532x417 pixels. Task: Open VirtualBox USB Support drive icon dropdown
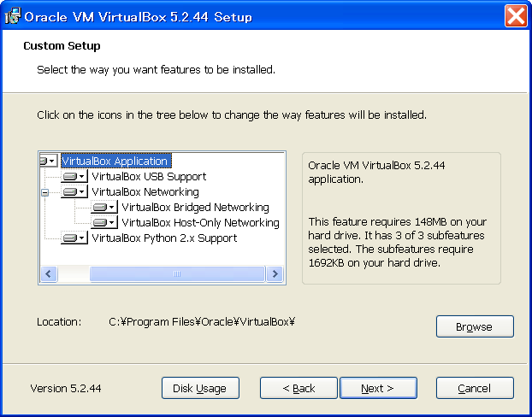pos(74,176)
